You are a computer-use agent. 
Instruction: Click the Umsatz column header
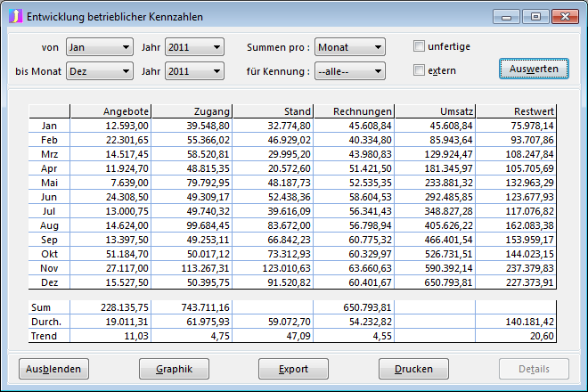coord(435,110)
